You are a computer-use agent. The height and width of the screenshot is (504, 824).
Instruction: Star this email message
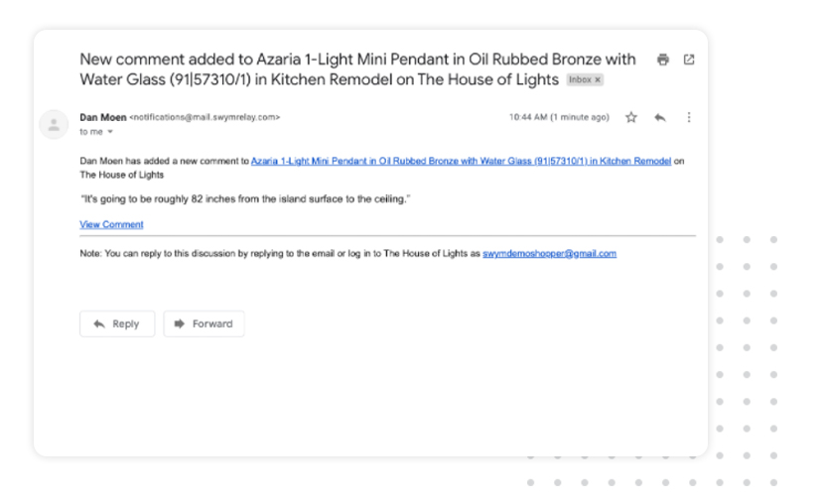coord(631,117)
